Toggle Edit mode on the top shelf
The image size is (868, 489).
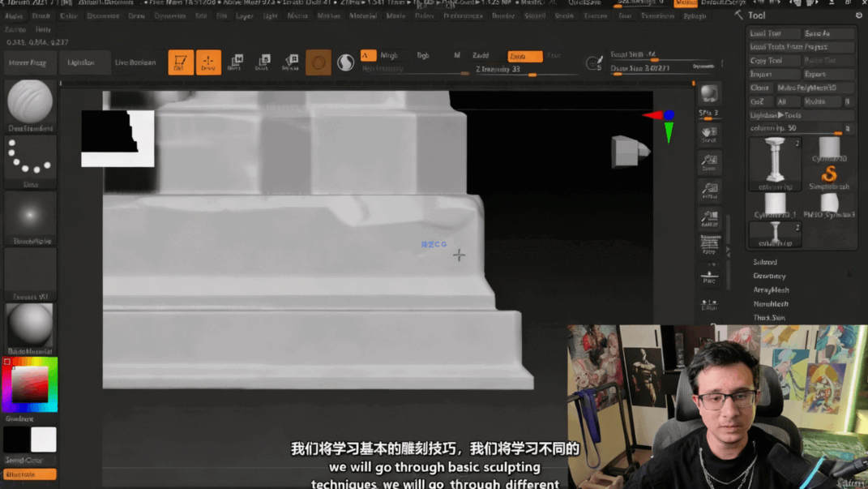(x=181, y=62)
